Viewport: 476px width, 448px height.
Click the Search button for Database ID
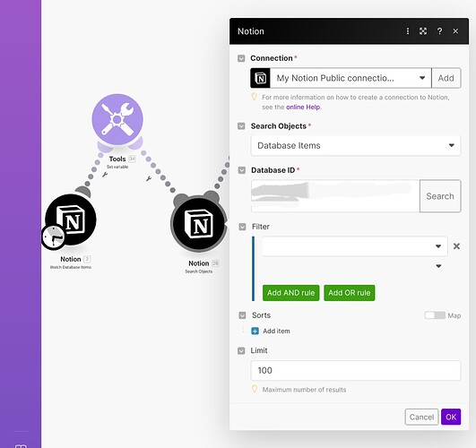click(x=440, y=196)
